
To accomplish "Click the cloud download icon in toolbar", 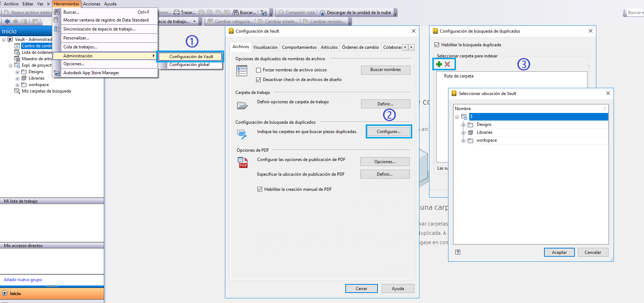I will pyautogui.click(x=322, y=13).
